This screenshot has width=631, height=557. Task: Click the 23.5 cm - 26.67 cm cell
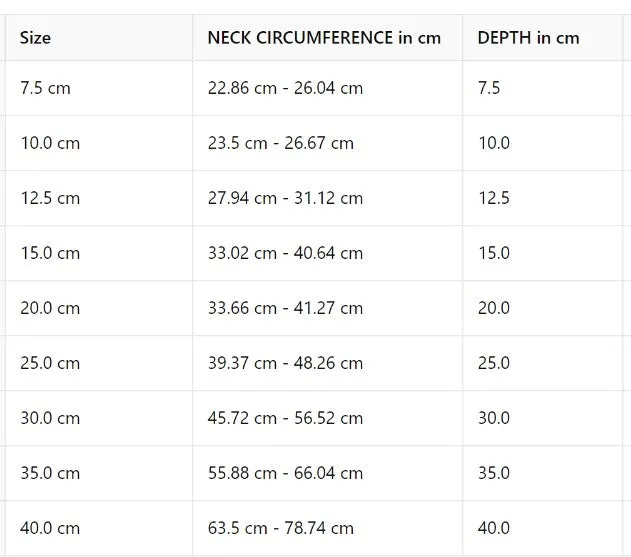(x=328, y=143)
